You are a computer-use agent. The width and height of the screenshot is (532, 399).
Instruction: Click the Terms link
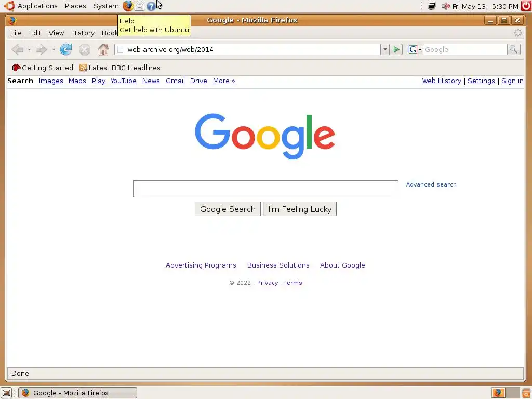tap(293, 283)
